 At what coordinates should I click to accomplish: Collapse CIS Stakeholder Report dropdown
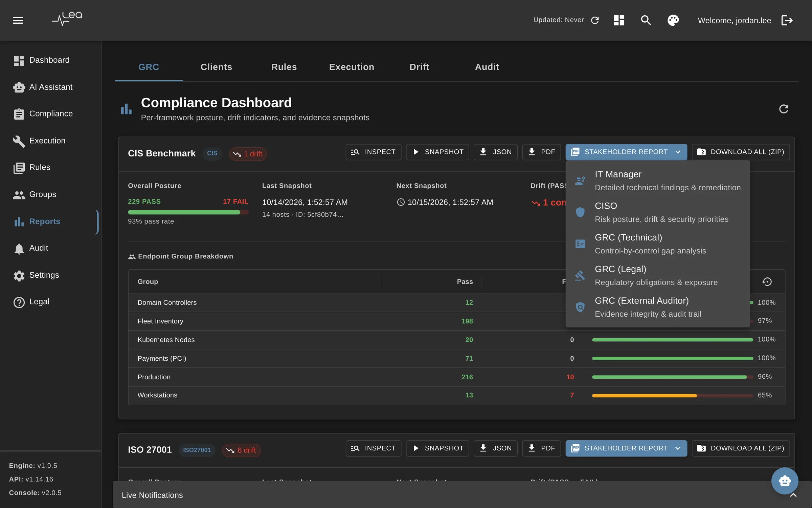pos(626,152)
